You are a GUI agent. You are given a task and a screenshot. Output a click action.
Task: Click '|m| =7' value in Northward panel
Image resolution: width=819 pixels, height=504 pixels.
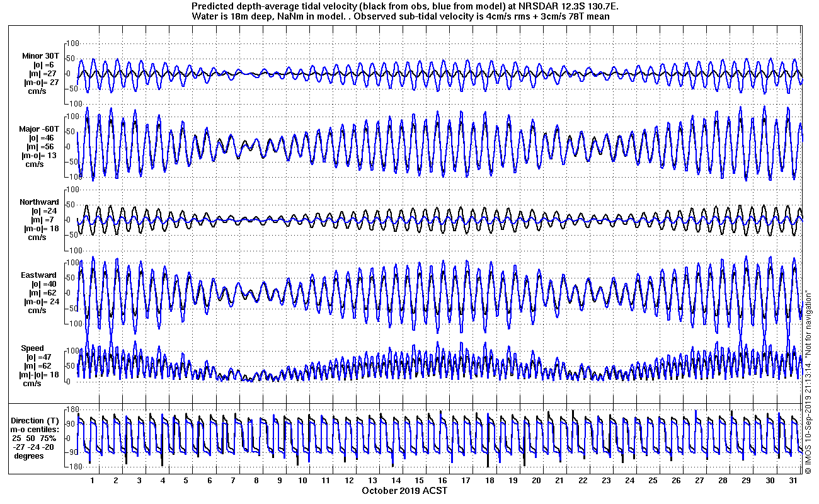point(43,220)
